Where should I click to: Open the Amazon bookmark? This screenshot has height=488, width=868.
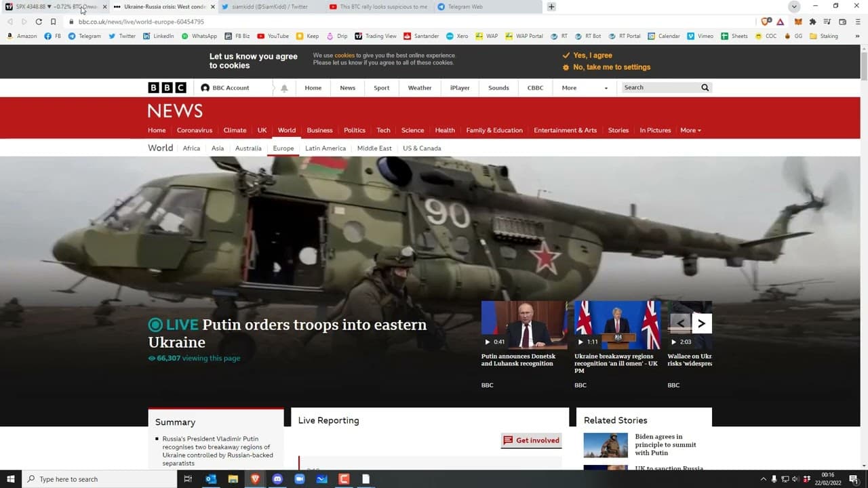[22, 36]
